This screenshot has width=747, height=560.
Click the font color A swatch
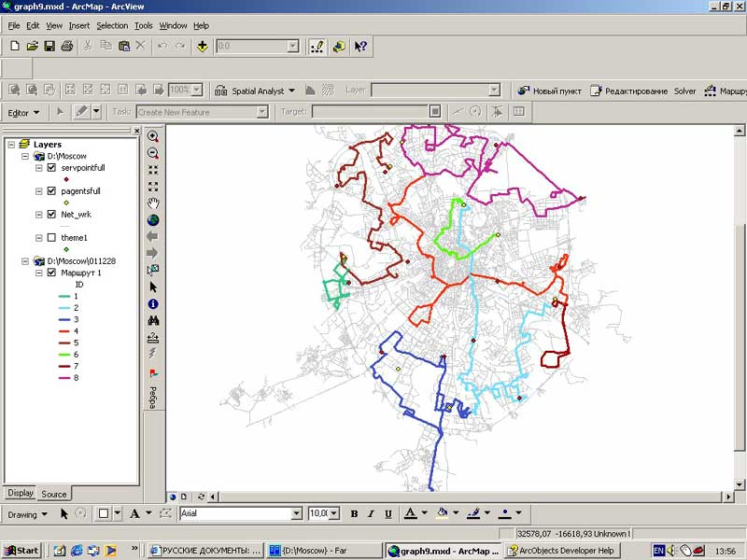410,513
